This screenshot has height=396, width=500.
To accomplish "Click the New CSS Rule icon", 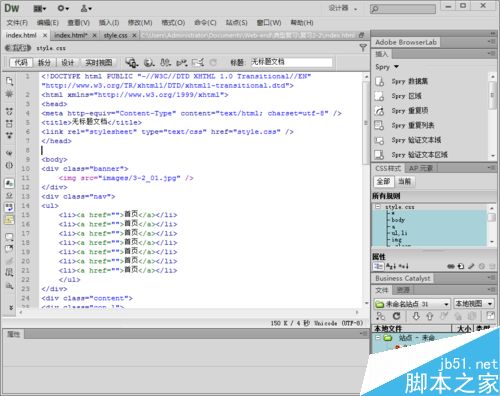I will pyautogui.click(x=461, y=266).
